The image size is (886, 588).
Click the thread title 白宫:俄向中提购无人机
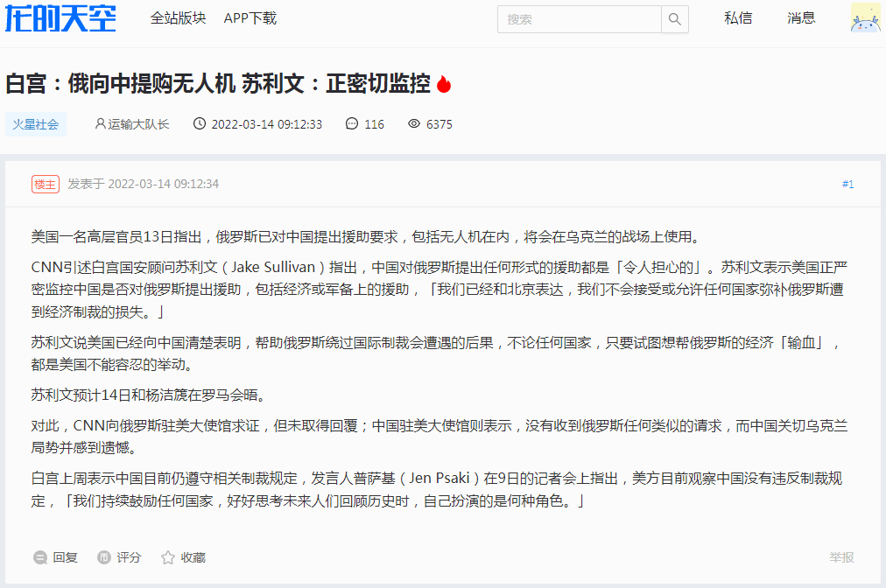pos(217,84)
